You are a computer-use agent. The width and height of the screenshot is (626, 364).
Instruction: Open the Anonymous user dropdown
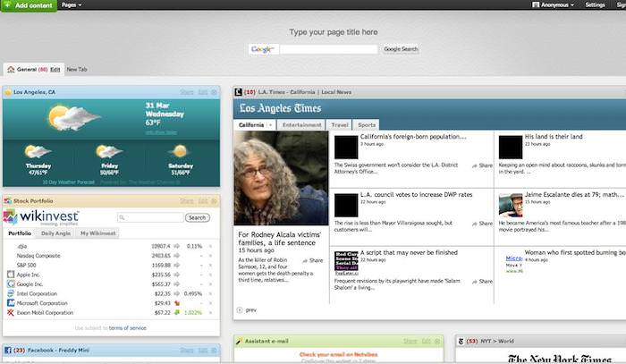point(553,4)
